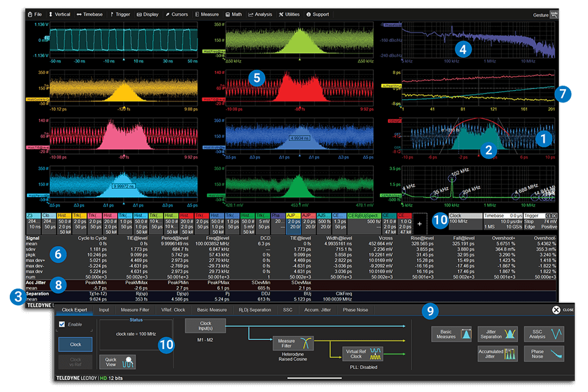The height and width of the screenshot is (392, 588).
Task: Click the Virtual Ref Clock block
Action: pyautogui.click(x=362, y=354)
